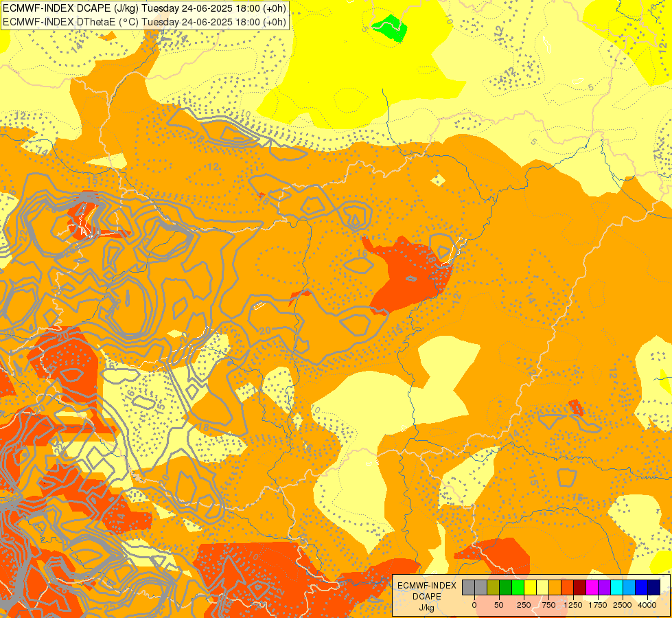Click the olive color swatch in legend
Viewport: 672px width, 618px height.
click(x=494, y=588)
